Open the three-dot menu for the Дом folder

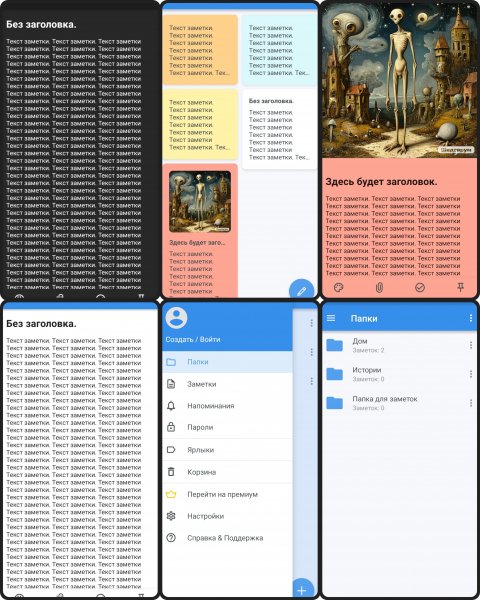coord(470,345)
